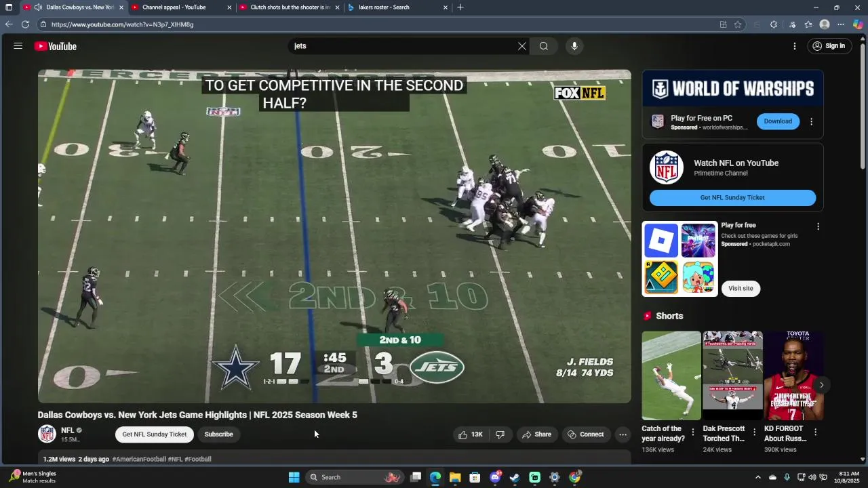
Task: Open more actions below the video
Action: click(x=623, y=434)
